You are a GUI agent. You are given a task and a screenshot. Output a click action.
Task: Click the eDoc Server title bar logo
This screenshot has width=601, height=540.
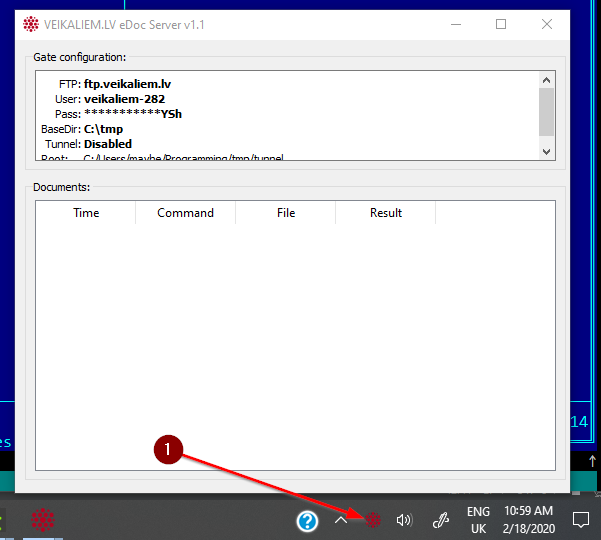tap(29, 25)
